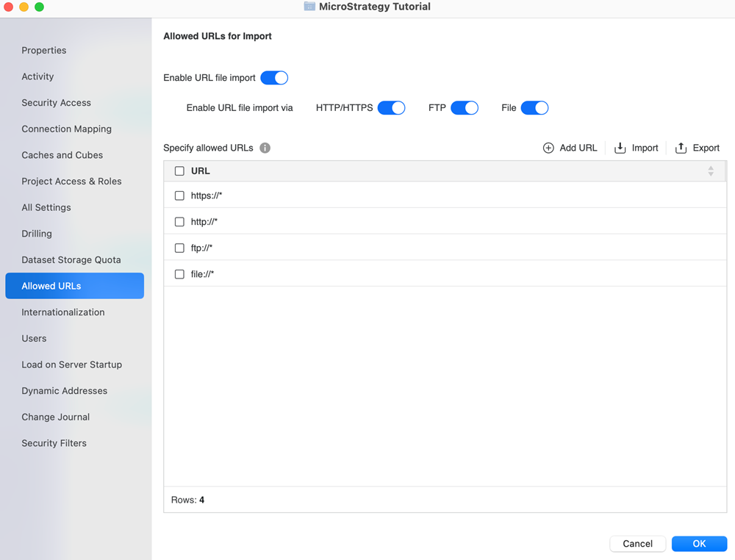Sort the URL column using sort arrows
735x560 pixels.
click(x=711, y=171)
